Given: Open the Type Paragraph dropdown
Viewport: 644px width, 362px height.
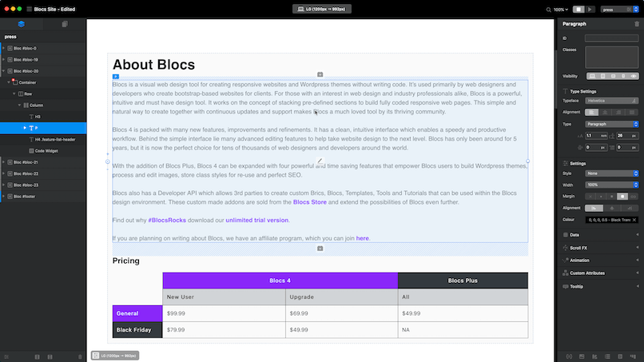Looking at the screenshot, I should 611,124.
